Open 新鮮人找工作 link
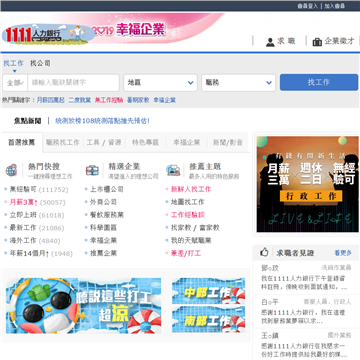The image size is (360, 360). 191,189
